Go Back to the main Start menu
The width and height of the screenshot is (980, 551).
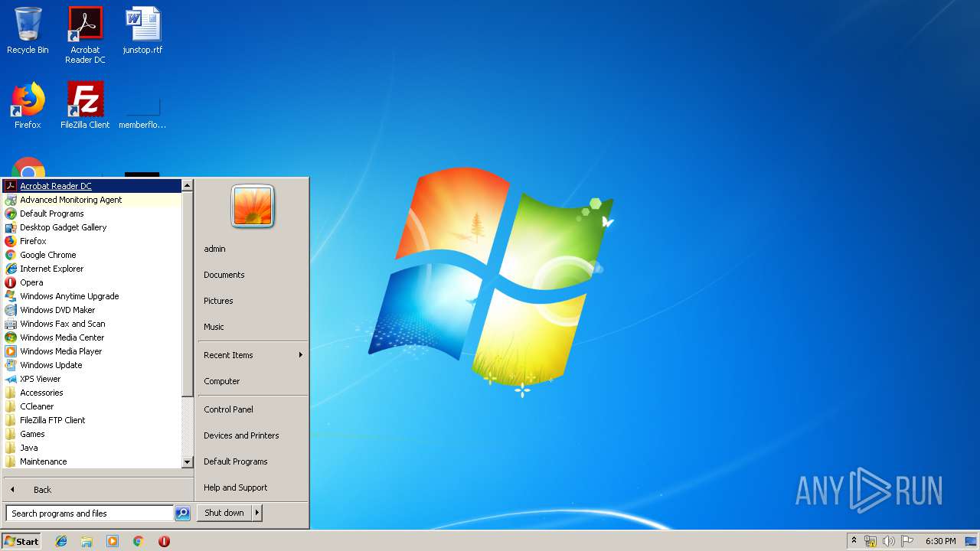[98, 490]
